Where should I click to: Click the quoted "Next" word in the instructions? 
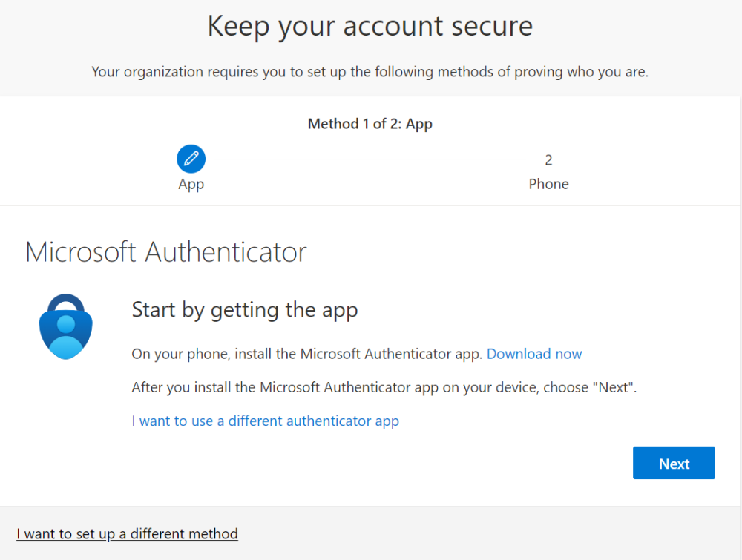(613, 387)
